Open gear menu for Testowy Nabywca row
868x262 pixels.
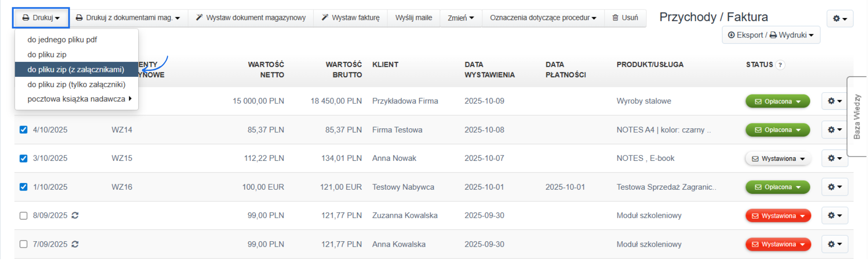click(x=835, y=187)
